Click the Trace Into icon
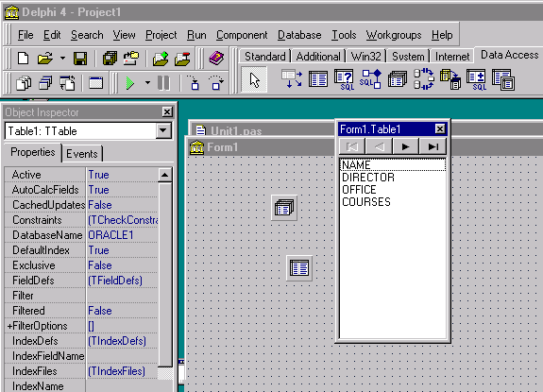The width and height of the screenshot is (543, 392). click(194, 83)
